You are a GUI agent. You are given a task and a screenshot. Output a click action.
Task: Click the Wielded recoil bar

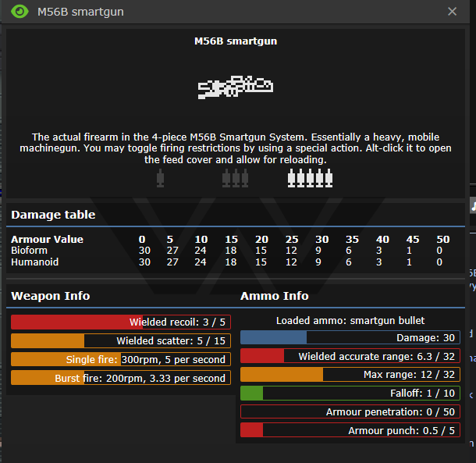click(x=120, y=322)
